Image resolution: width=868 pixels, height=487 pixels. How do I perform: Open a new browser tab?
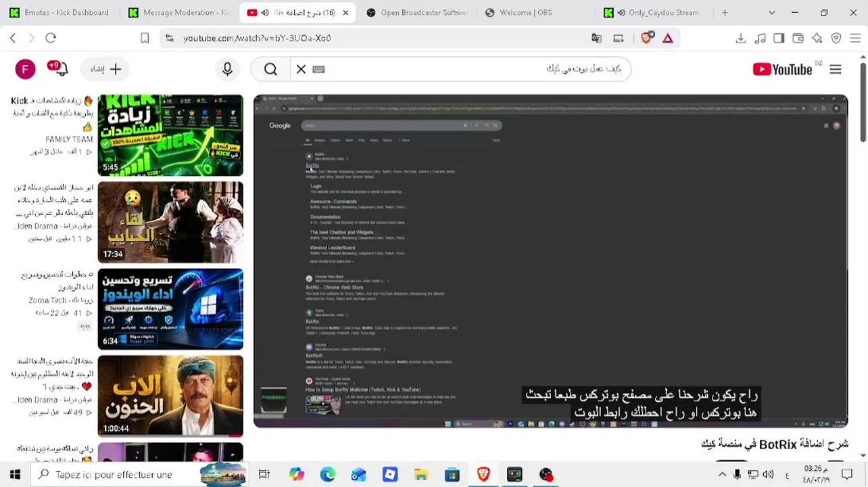[x=725, y=12]
